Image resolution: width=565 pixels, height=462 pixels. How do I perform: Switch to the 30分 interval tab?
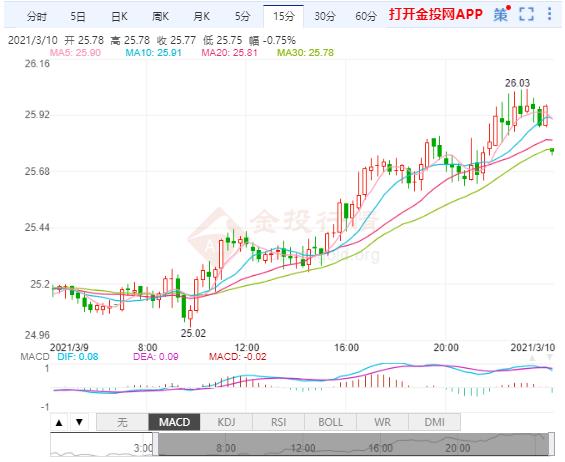click(x=325, y=16)
